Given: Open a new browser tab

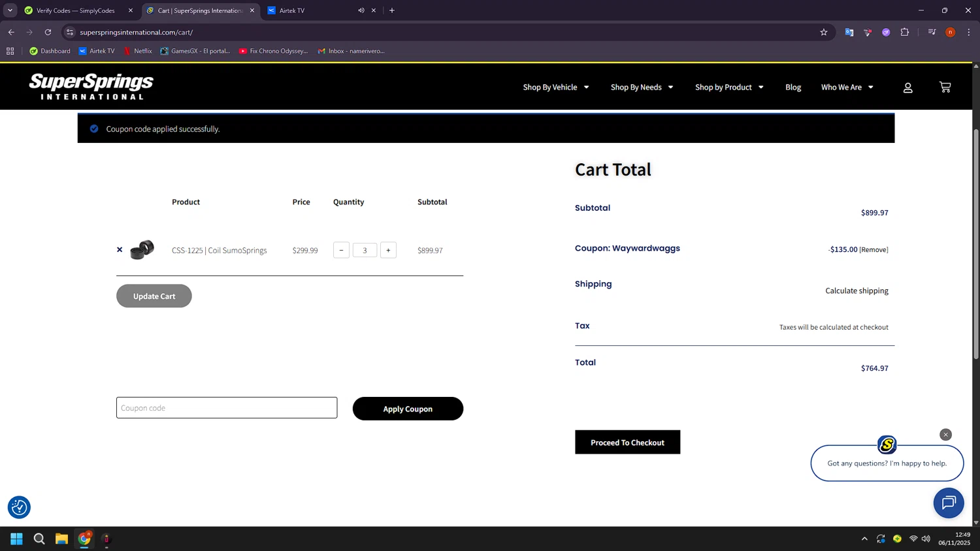Looking at the screenshot, I should [x=392, y=10].
